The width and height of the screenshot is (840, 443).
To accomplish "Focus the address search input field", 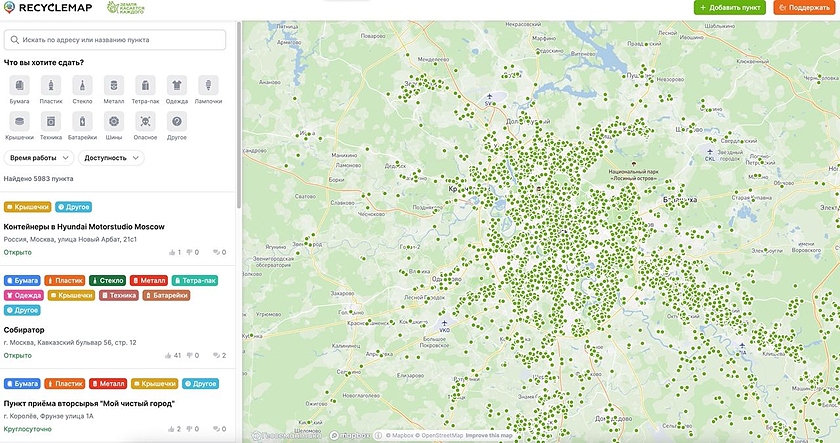I will tap(115, 40).
